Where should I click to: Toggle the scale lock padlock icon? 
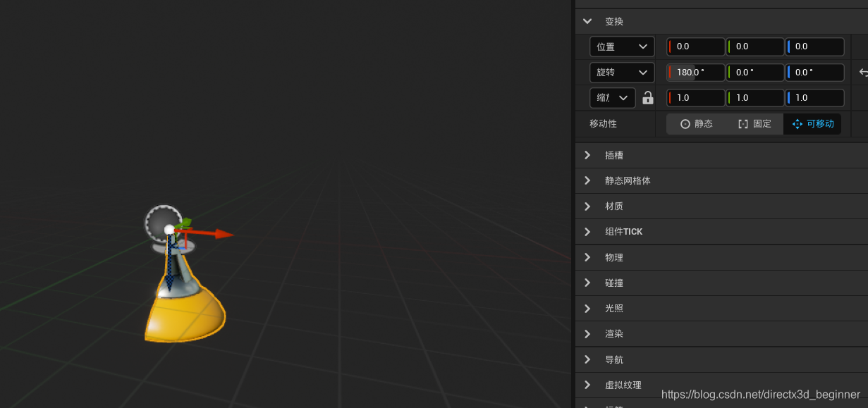pyautogui.click(x=648, y=98)
